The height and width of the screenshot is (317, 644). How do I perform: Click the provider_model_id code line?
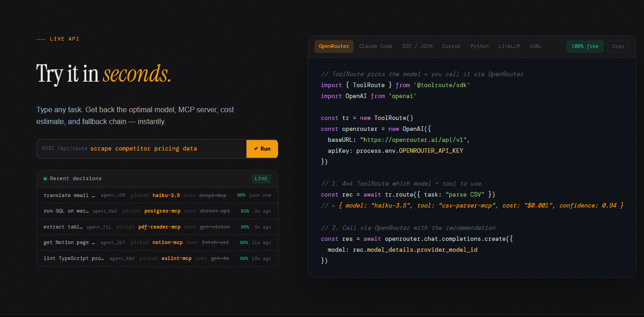click(x=403, y=249)
